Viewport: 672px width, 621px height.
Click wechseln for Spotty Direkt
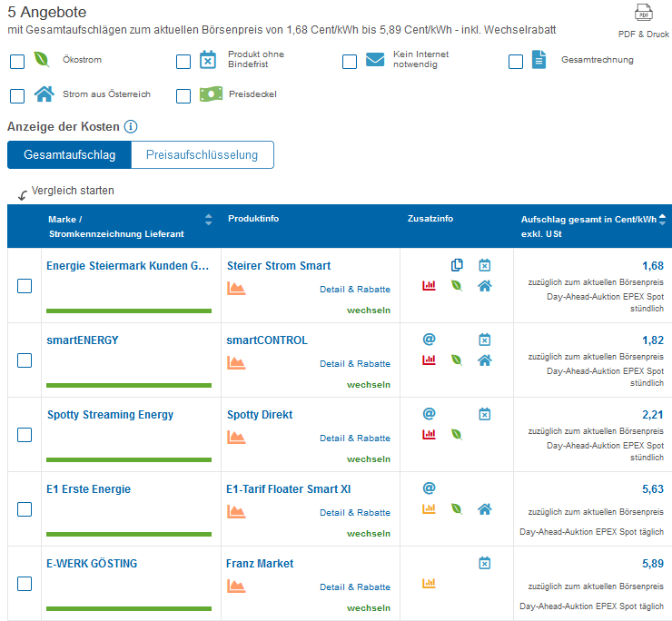tap(369, 459)
